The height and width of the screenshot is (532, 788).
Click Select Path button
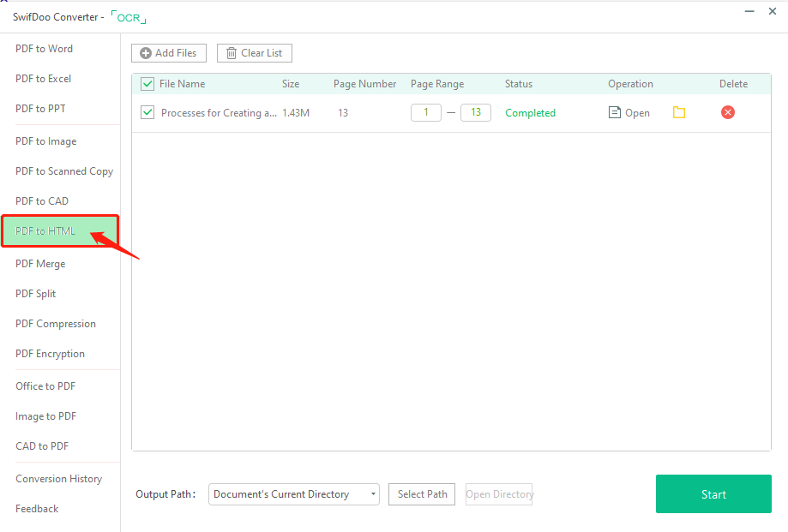click(422, 494)
